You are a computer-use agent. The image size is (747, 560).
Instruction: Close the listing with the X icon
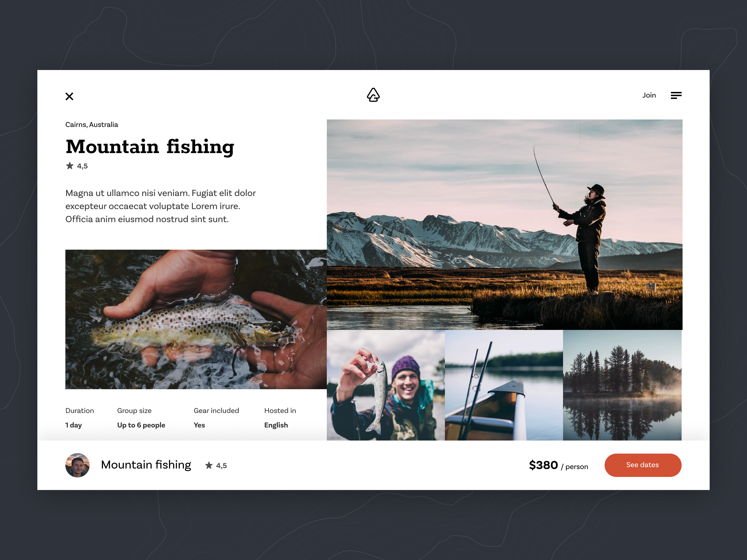pos(69,97)
